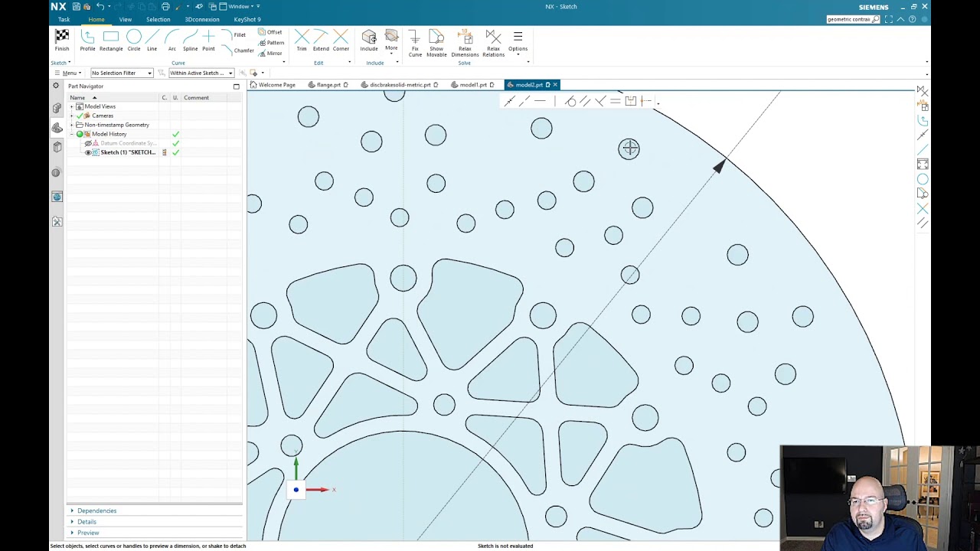Activate the Corner tool
The image size is (980, 551).
click(341, 41)
